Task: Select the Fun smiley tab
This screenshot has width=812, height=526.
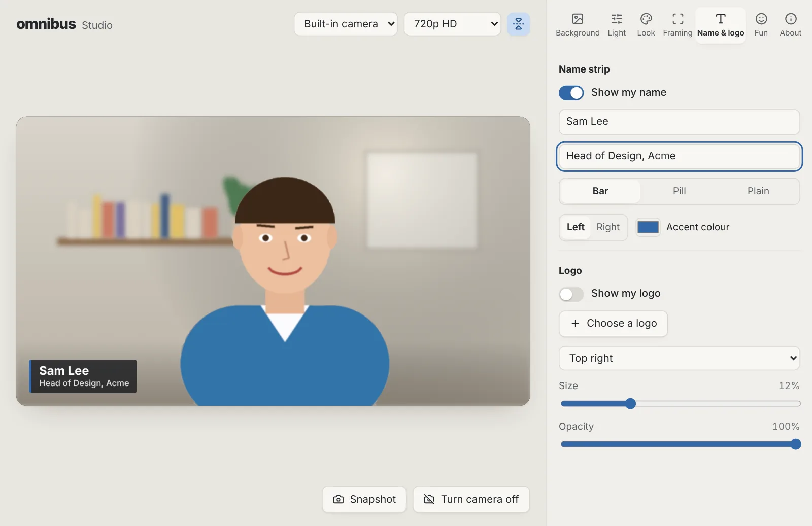Action: 761,25
